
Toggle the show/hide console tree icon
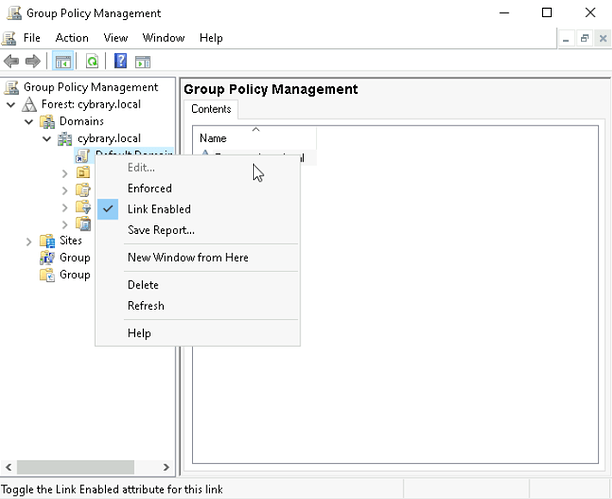tap(62, 61)
